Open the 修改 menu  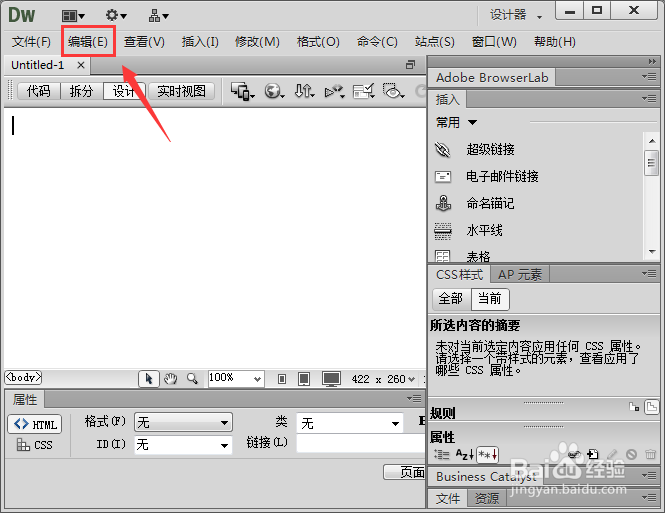(257, 42)
